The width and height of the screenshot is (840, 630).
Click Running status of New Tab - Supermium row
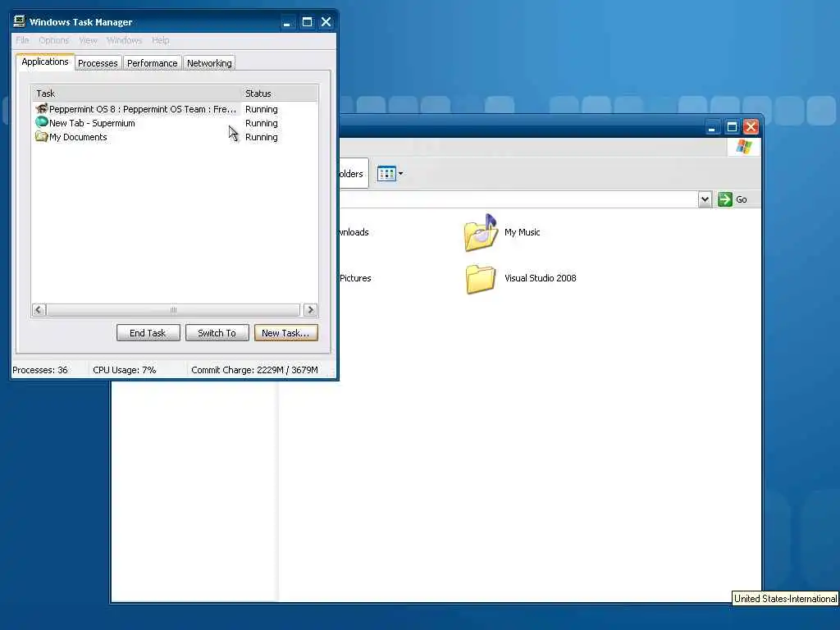262,123
